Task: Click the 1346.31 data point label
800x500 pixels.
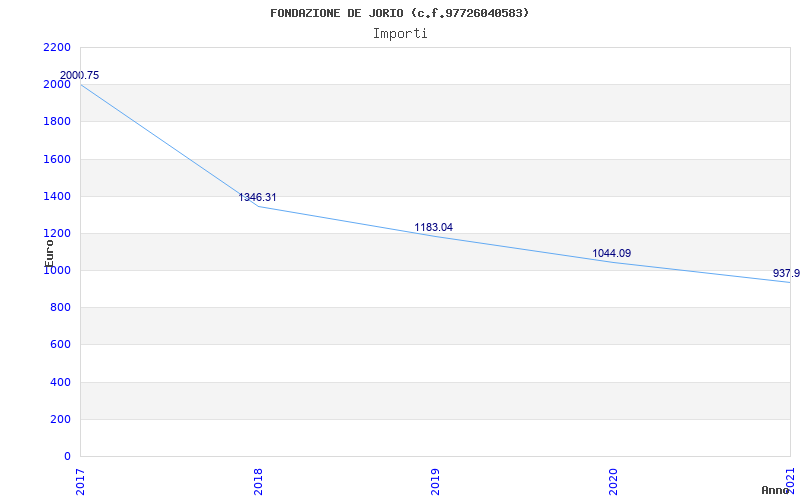Action: pyautogui.click(x=257, y=197)
